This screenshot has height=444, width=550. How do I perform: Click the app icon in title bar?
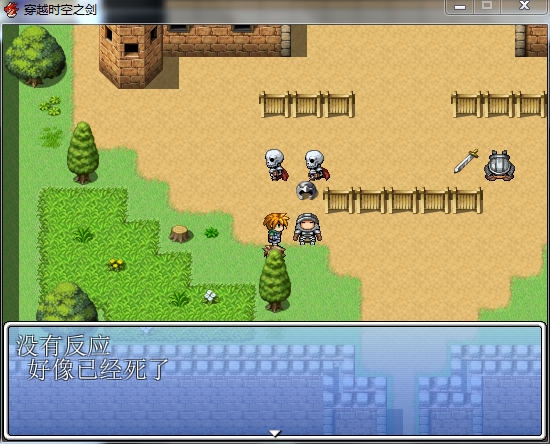tap(11, 9)
